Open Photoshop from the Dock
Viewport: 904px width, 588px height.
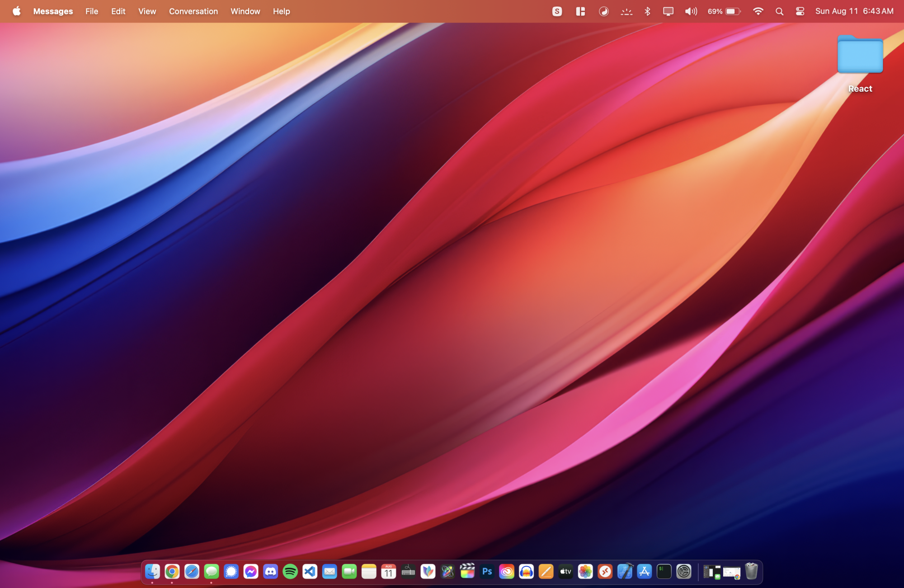[487, 572]
